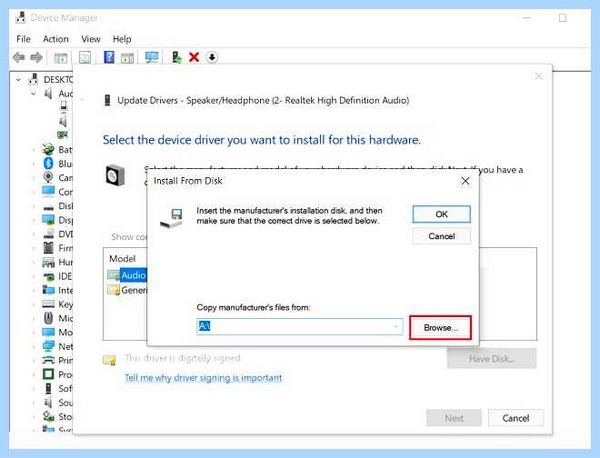Click the Back arrow in Device Manager toolbar
Viewport: 600px width, 458px height.
pos(18,57)
